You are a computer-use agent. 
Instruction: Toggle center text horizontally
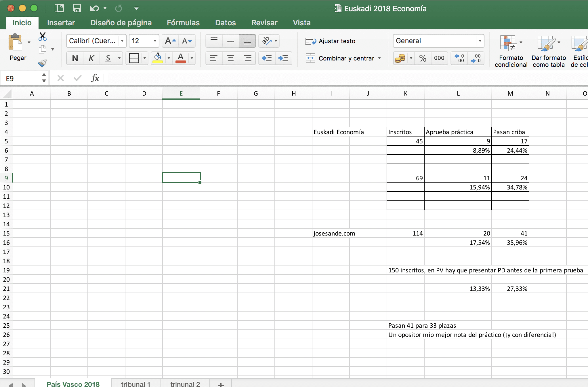click(230, 58)
